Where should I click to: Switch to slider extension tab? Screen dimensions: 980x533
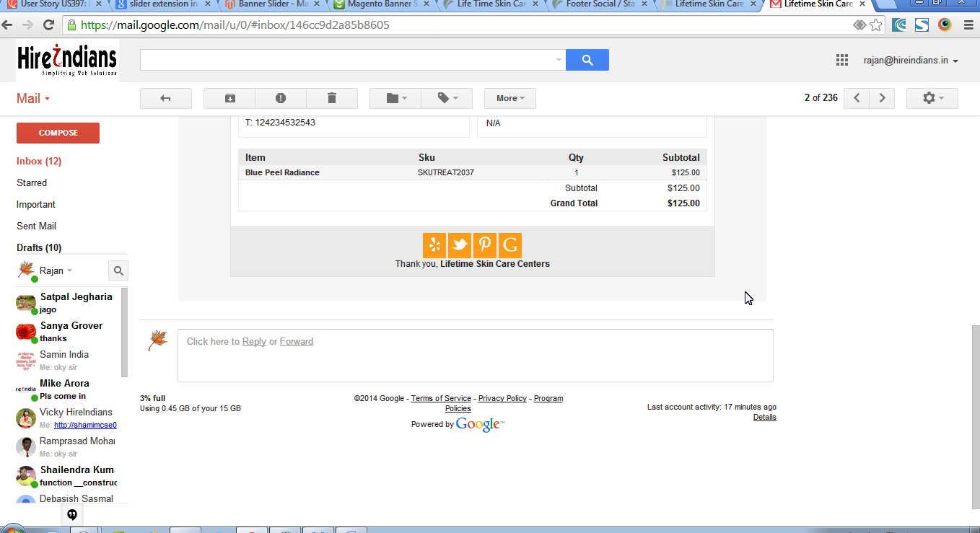163,4
